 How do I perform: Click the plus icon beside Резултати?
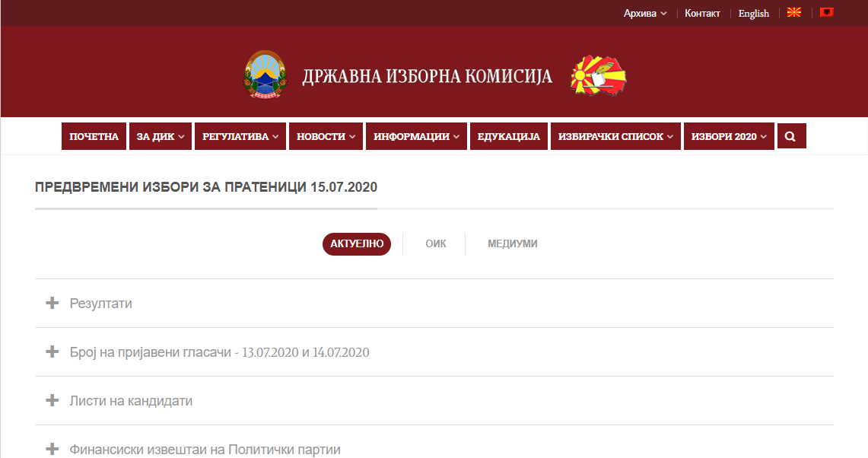click(52, 303)
